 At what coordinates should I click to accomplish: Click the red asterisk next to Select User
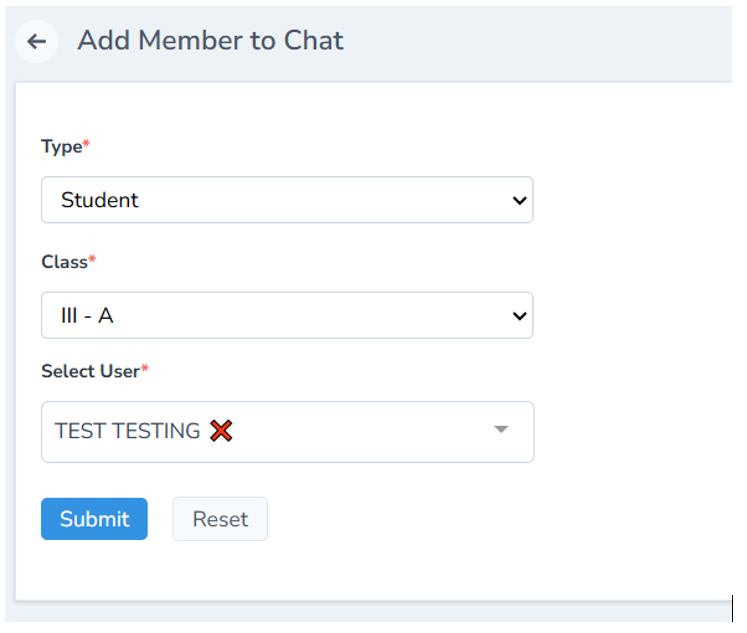tap(144, 371)
